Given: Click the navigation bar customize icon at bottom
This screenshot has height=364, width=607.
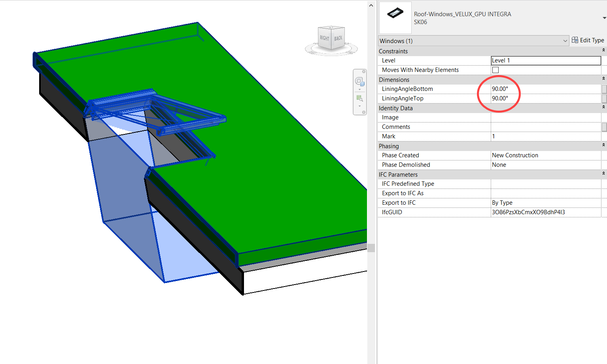Looking at the screenshot, I should (364, 112).
